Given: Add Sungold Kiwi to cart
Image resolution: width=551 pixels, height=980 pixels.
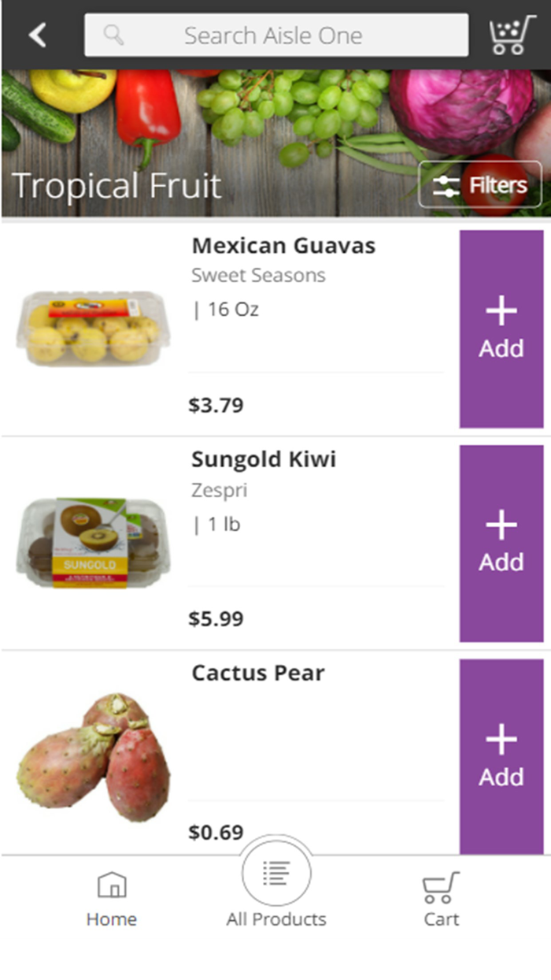Looking at the screenshot, I should pyautogui.click(x=501, y=543).
